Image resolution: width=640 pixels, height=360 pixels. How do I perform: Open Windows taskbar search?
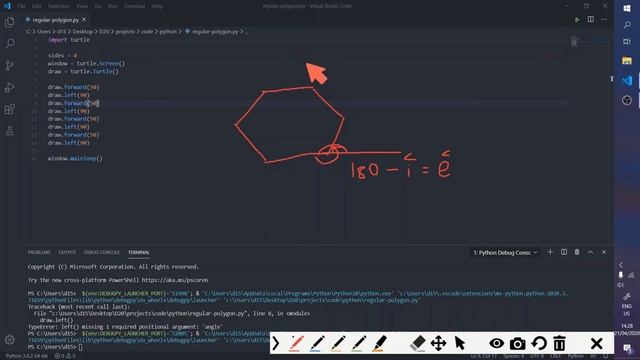point(627,25)
